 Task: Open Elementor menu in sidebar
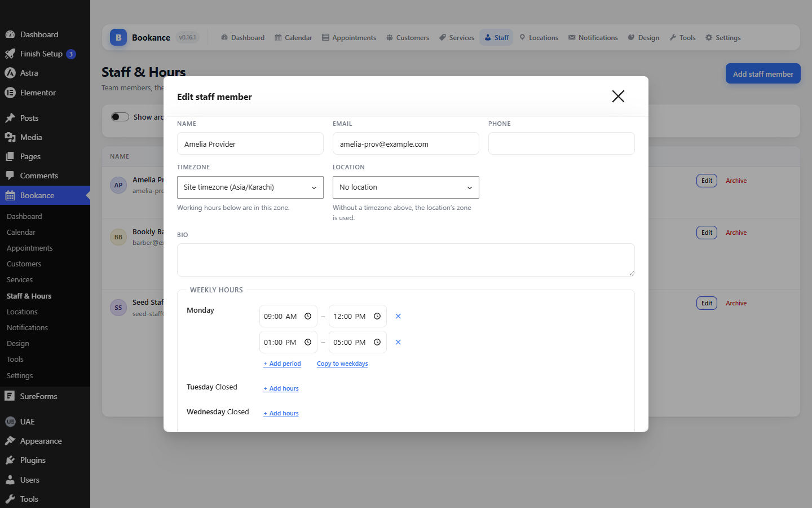click(45, 93)
